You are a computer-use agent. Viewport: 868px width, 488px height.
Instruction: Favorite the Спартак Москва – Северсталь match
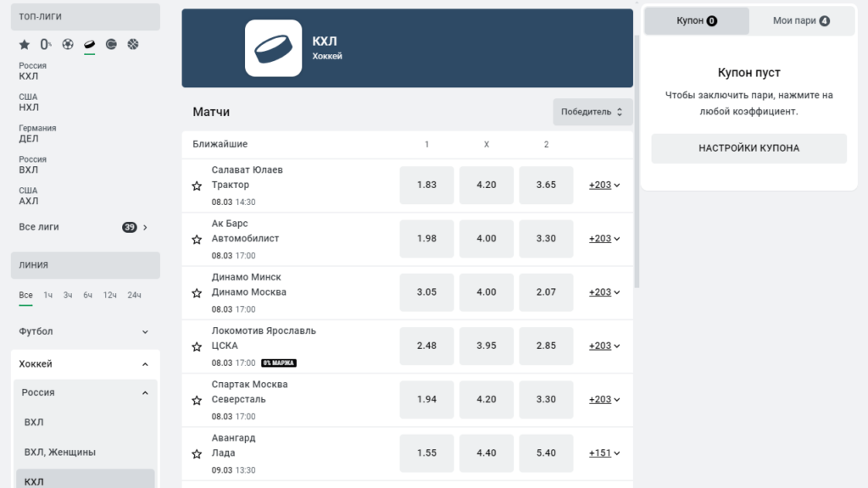(x=197, y=401)
